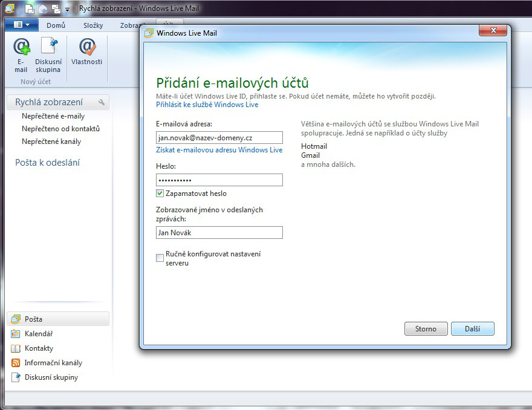The width and height of the screenshot is (532, 410).
Task: Click the Další button
Action: 472,329
